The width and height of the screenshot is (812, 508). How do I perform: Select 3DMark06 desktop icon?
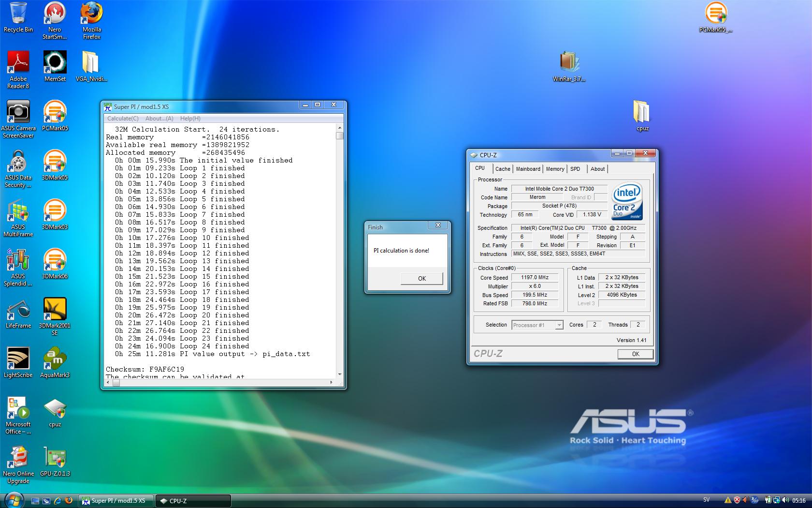point(55,264)
